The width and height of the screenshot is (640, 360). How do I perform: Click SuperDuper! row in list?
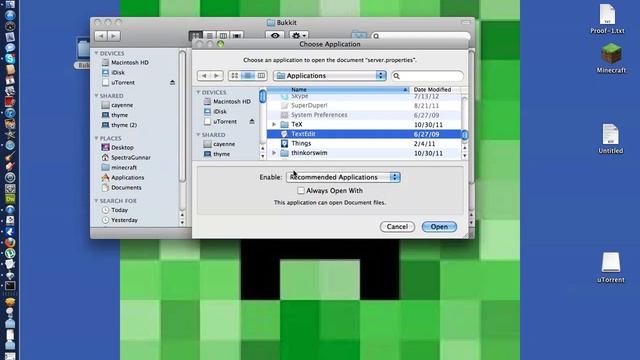click(x=364, y=105)
